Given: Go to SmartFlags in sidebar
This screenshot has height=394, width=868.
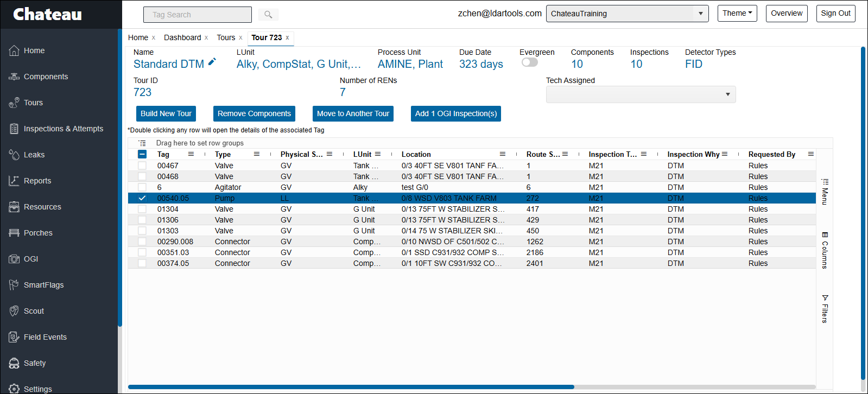Looking at the screenshot, I should (x=43, y=285).
